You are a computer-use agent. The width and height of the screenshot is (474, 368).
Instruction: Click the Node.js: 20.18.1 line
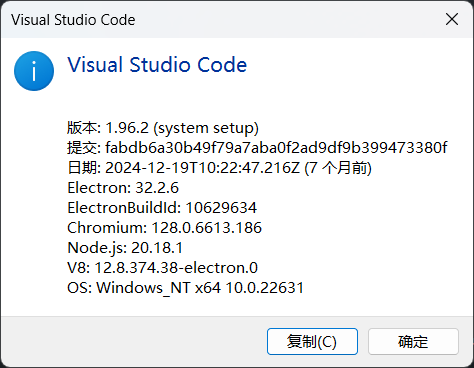125,248
